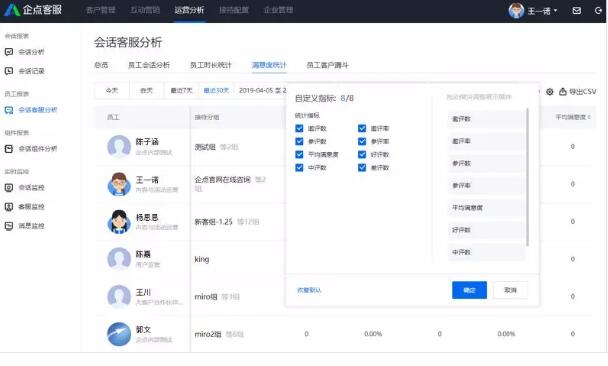
Task: Open 客服监控 from the sidebar
Action: (x=25, y=207)
